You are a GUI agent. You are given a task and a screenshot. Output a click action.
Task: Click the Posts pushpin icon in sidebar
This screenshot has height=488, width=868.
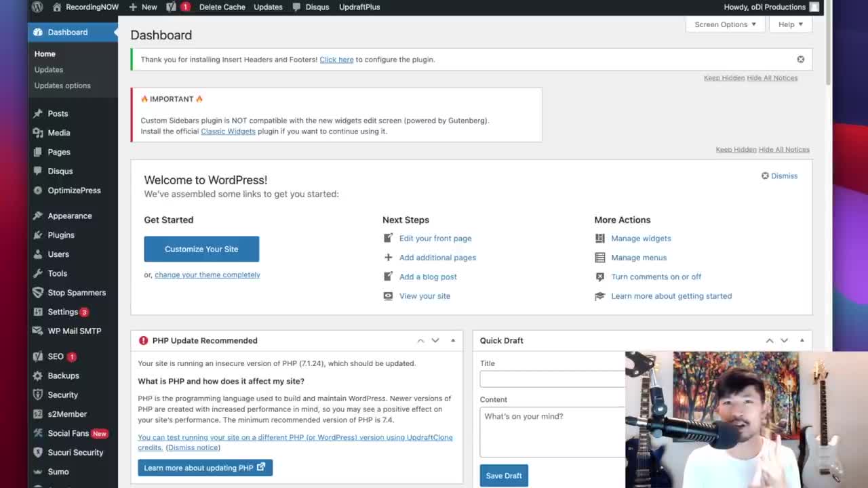pos(38,114)
